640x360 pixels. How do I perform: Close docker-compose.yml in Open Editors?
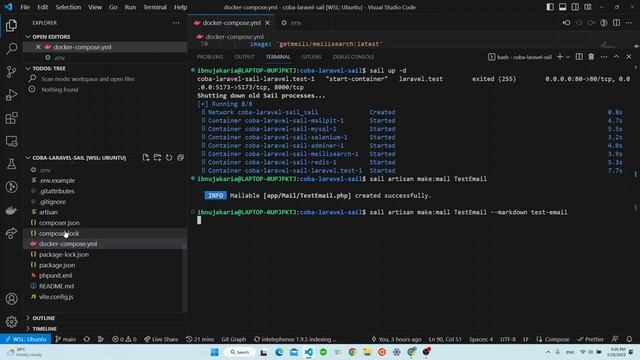tap(38, 47)
